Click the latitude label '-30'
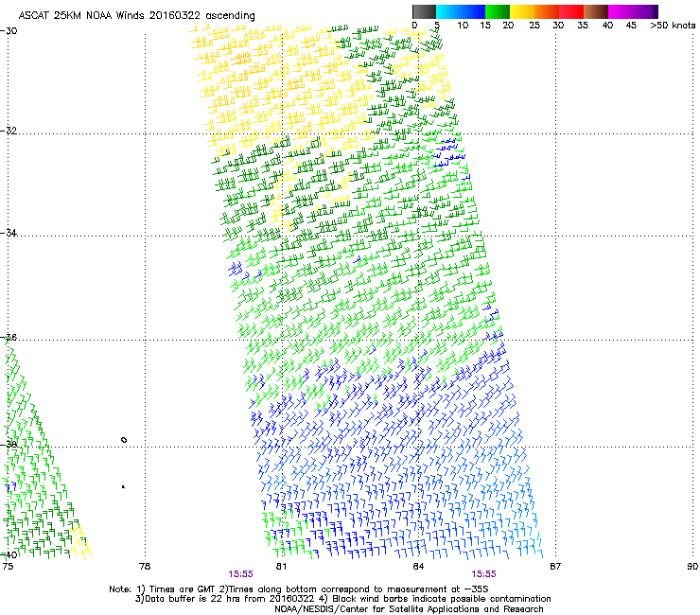 coord(9,31)
